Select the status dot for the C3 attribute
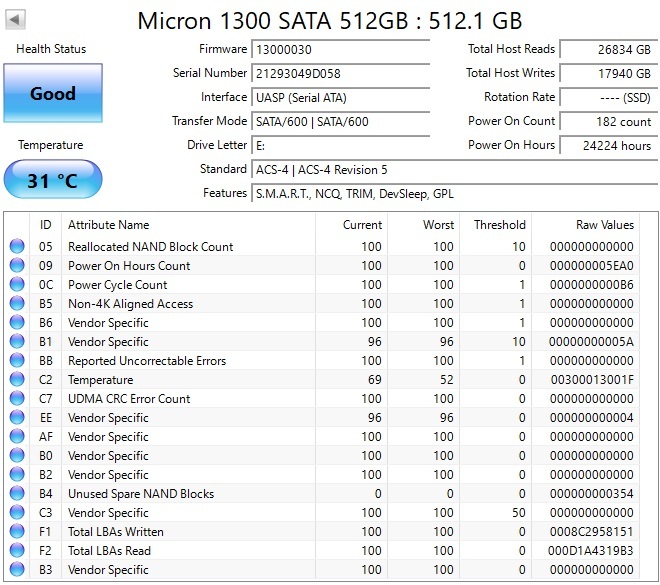The height and width of the screenshot is (585, 660). coord(17,512)
